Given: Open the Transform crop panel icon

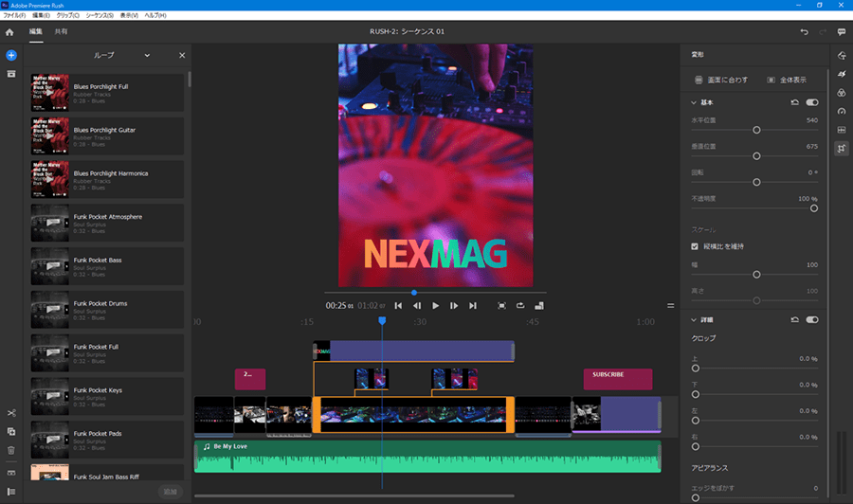Looking at the screenshot, I should (x=842, y=148).
